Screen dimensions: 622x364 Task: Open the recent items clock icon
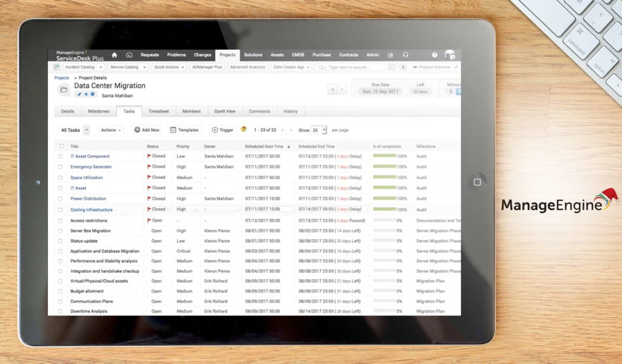(129, 55)
